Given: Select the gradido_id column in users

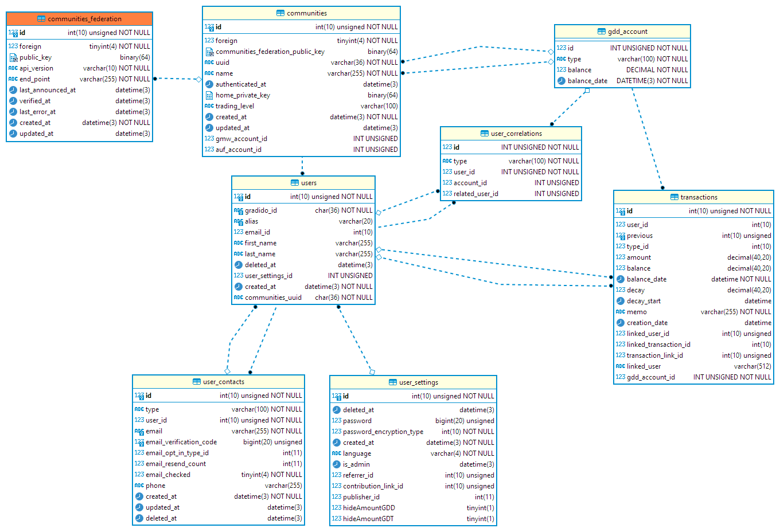Looking at the screenshot, I should click(x=260, y=210).
